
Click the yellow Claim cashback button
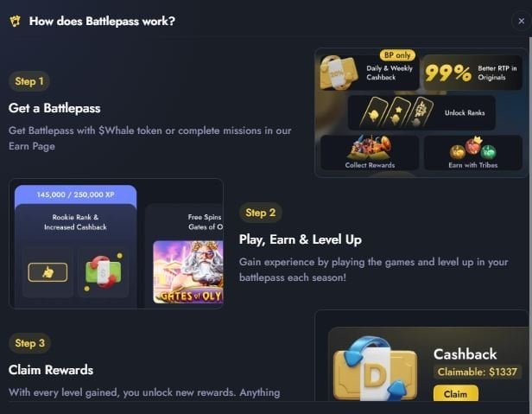[456, 393]
